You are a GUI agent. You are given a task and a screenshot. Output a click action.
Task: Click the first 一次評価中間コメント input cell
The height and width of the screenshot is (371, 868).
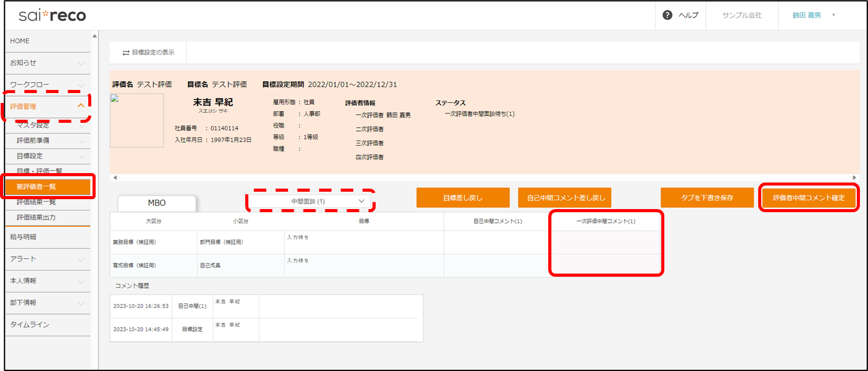[x=606, y=242]
